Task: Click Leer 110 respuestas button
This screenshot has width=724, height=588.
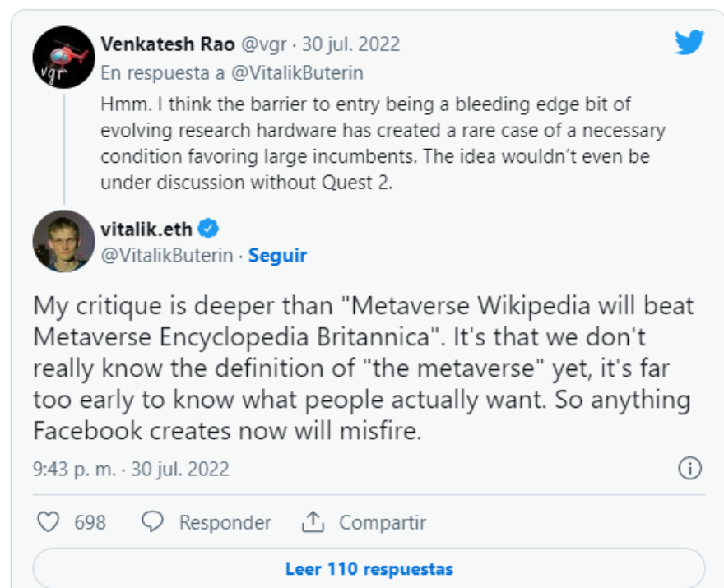Action: (369, 568)
